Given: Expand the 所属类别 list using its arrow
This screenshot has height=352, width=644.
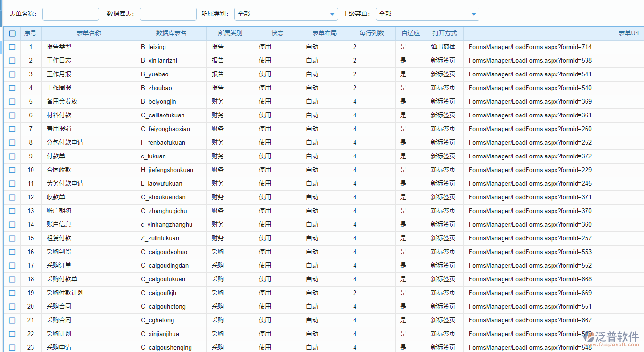Looking at the screenshot, I should pos(333,14).
